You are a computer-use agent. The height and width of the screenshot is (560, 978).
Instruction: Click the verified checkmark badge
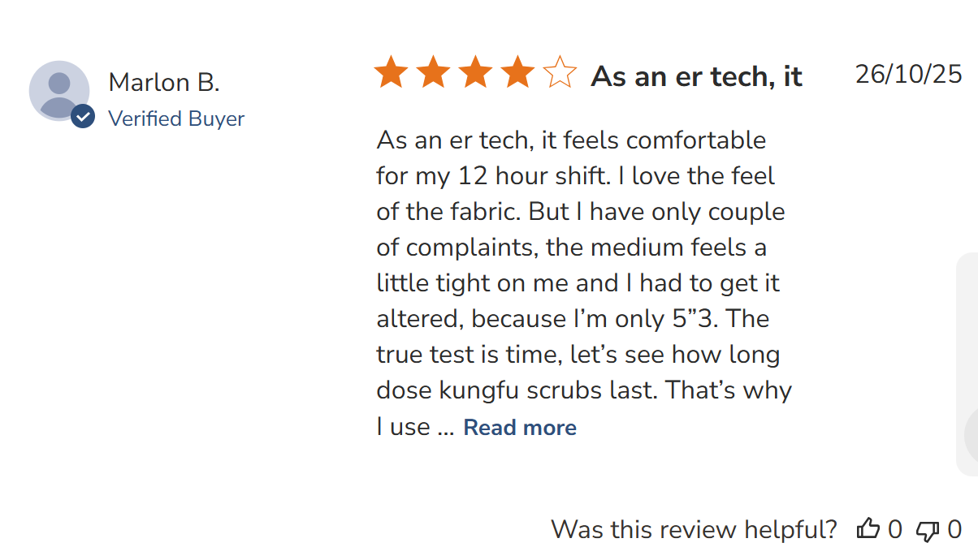coord(83,117)
